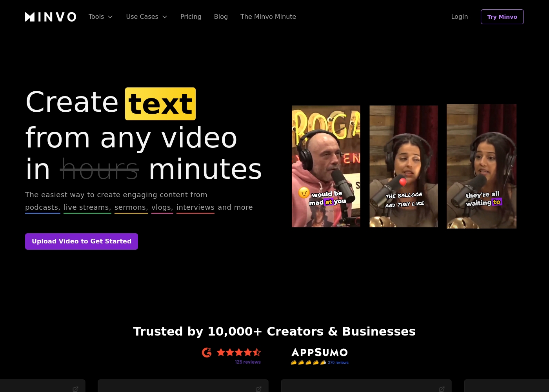Follow the interviews use case link

tap(195, 207)
